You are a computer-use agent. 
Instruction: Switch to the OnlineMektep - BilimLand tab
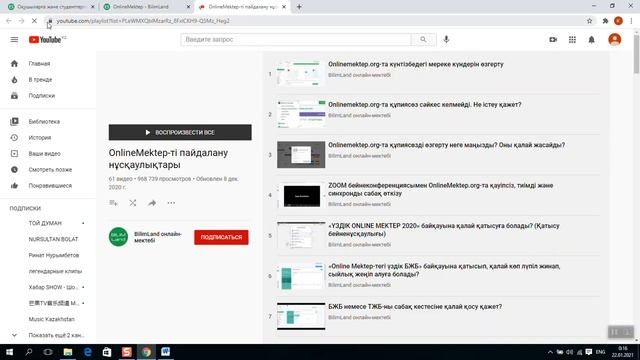click(141, 7)
